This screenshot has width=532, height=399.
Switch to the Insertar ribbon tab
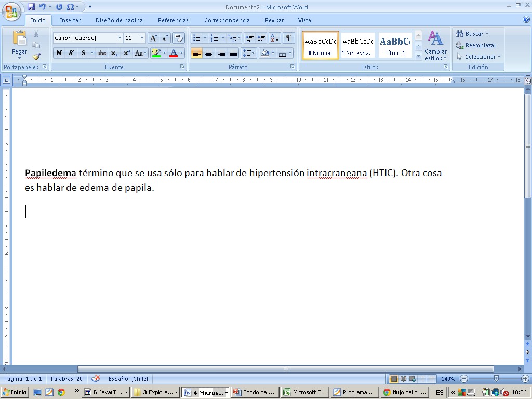70,20
